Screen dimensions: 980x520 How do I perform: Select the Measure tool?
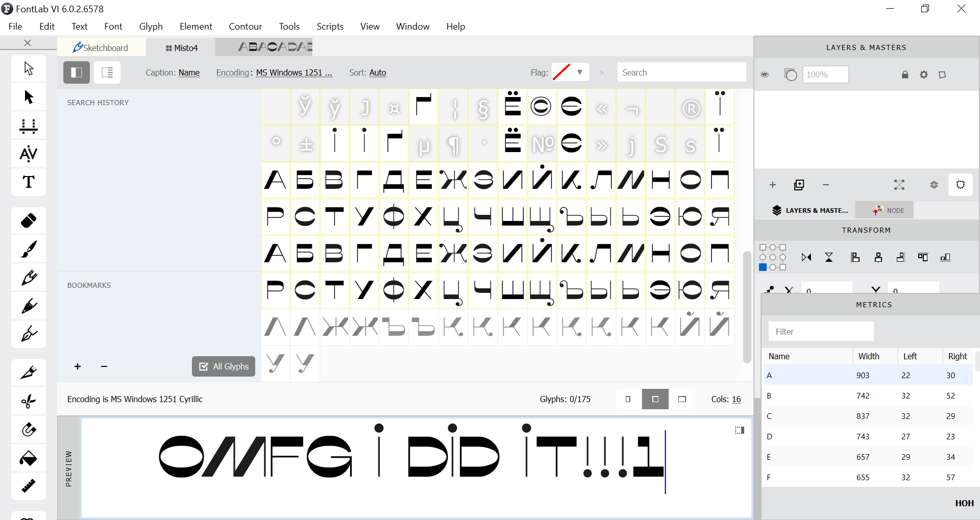tap(28, 486)
